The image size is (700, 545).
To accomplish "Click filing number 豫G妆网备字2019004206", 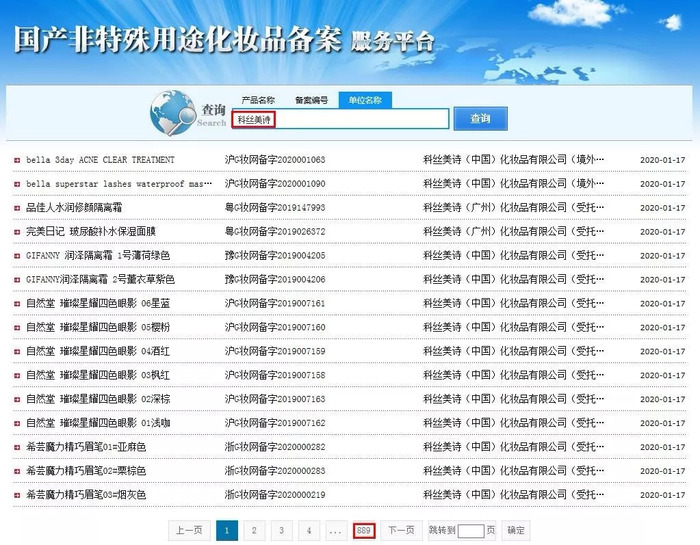I will coord(275,279).
